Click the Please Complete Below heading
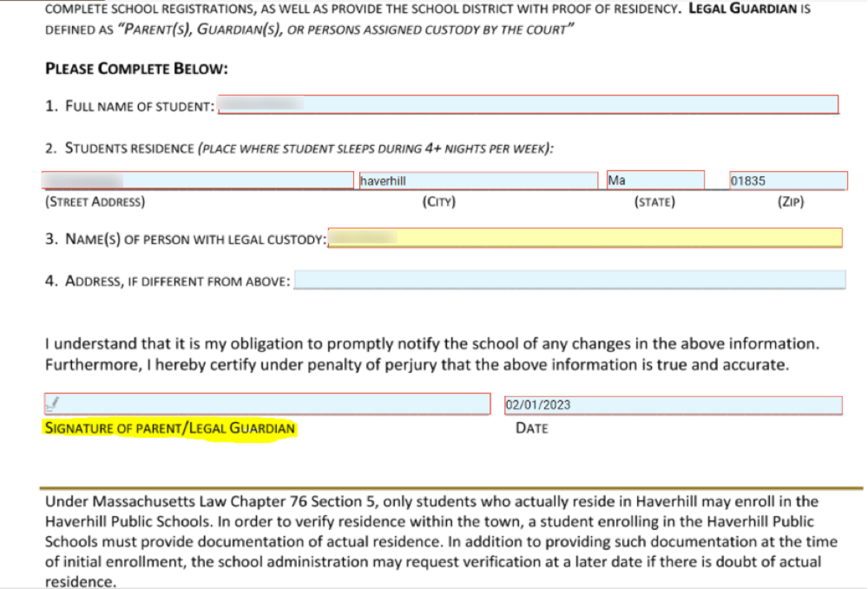The height and width of the screenshot is (589, 868). point(137,69)
